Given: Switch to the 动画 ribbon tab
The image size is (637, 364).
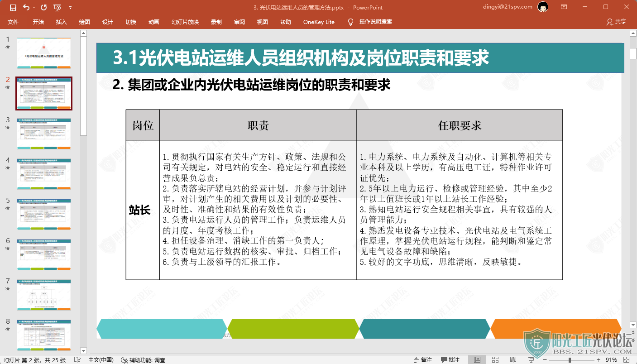Looking at the screenshot, I should click(154, 22).
